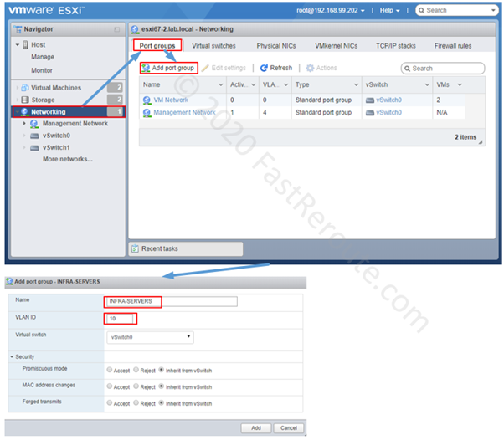Click the vSwitch1 icon in Navigator tree
Image resolution: width=504 pixels, height=440 pixels.
(34, 148)
